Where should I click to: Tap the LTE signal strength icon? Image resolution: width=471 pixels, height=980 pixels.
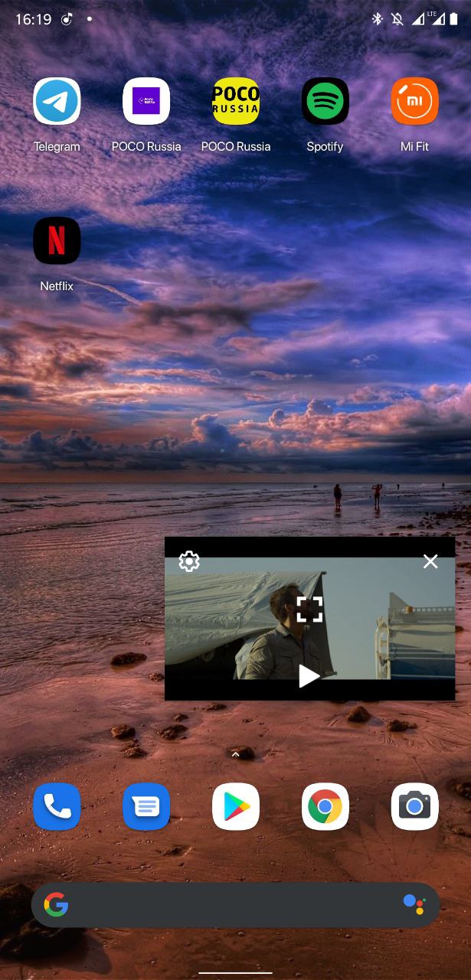click(x=437, y=18)
